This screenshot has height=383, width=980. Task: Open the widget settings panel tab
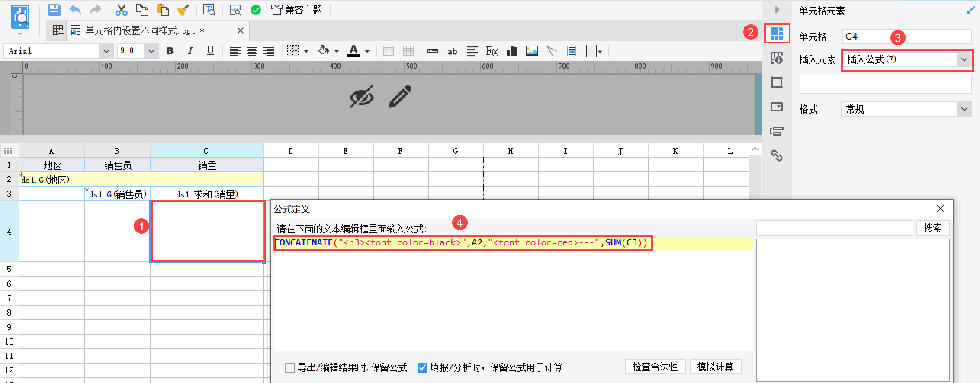pyautogui.click(x=777, y=107)
